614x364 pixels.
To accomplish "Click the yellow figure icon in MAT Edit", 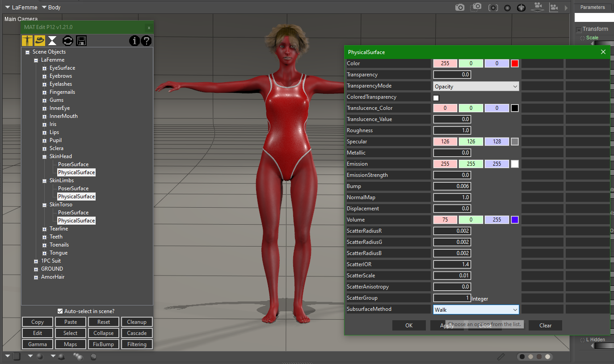I will pos(27,41).
